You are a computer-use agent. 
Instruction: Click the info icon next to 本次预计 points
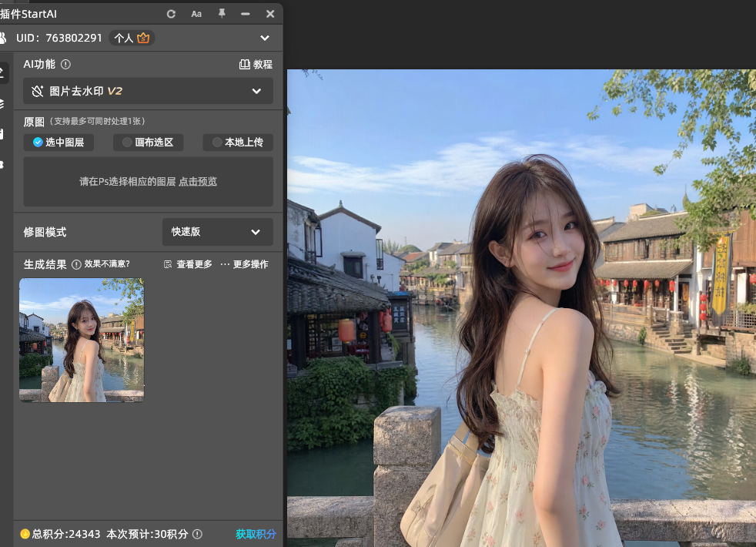(197, 534)
